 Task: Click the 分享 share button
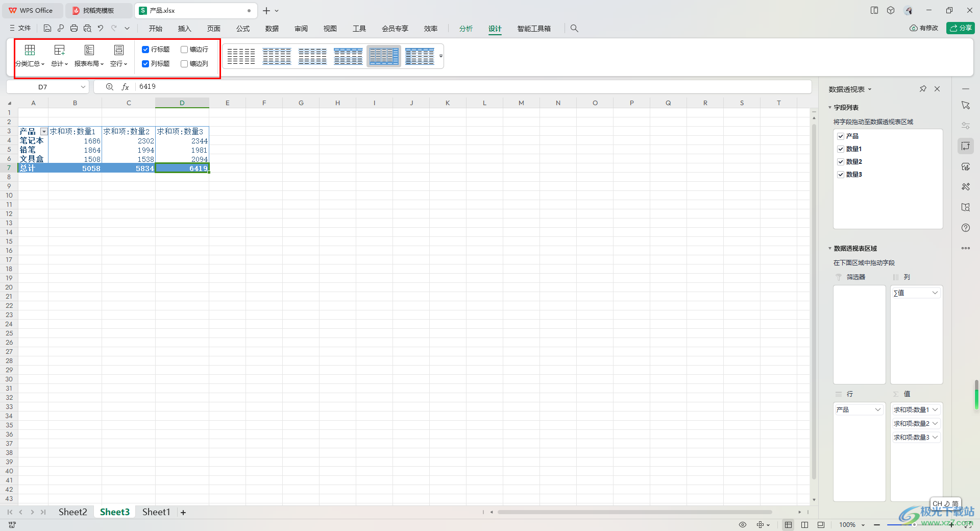tap(961, 28)
